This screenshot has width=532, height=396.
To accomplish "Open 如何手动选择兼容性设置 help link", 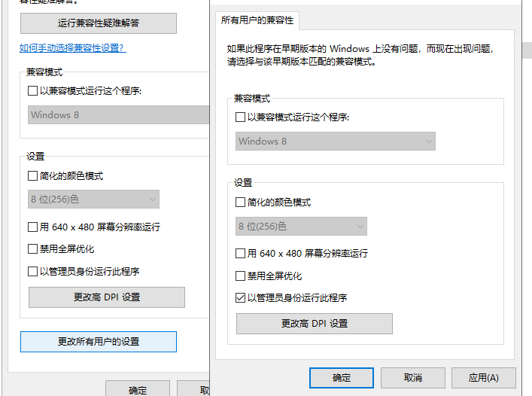I will (x=72, y=48).
